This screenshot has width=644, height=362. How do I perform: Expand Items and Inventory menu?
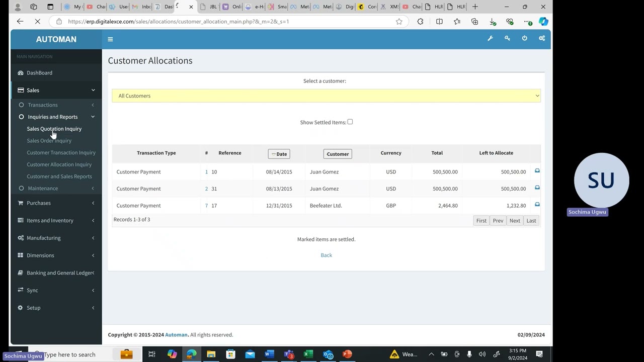click(x=56, y=220)
